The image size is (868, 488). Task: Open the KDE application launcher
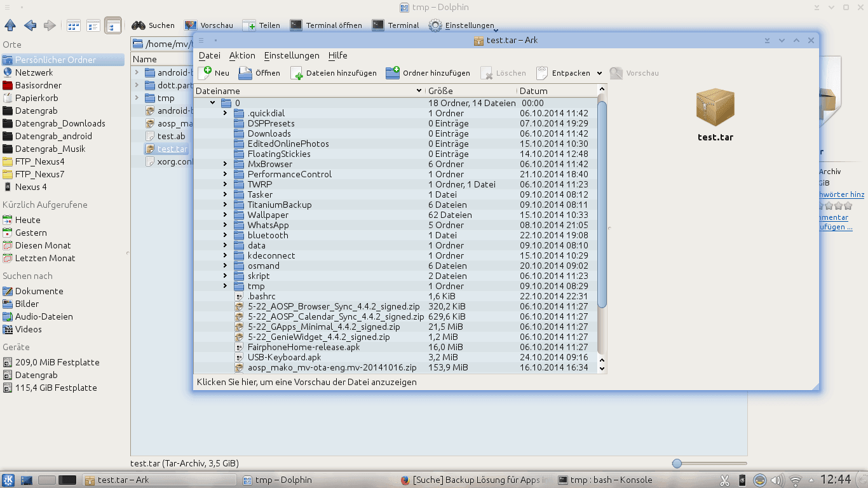tap(8, 480)
